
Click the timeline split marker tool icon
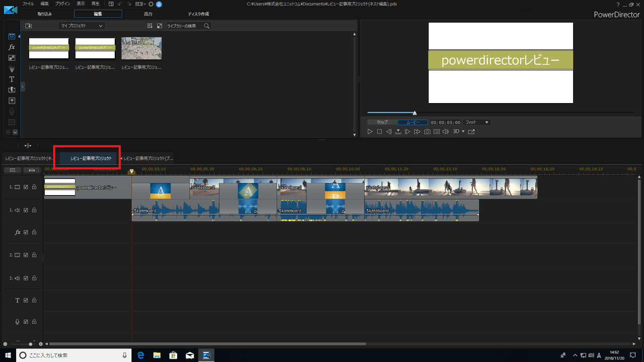click(x=28, y=145)
